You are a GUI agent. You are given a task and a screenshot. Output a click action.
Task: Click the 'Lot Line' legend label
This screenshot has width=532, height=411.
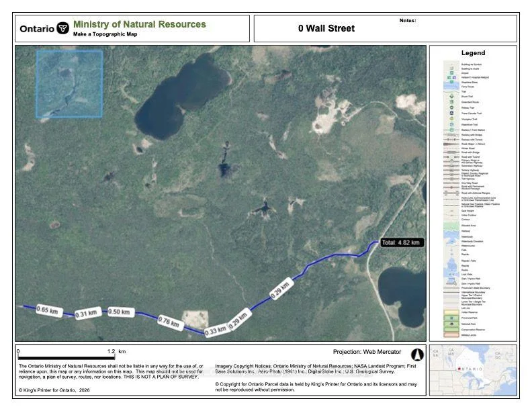tap(465, 308)
